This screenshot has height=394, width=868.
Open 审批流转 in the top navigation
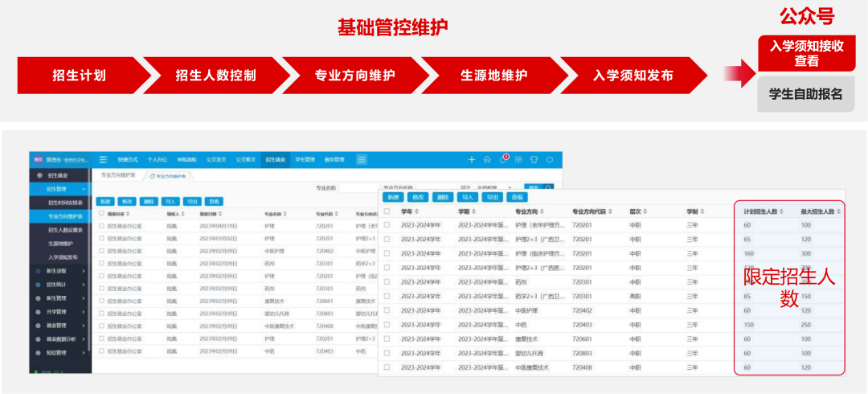(x=186, y=159)
